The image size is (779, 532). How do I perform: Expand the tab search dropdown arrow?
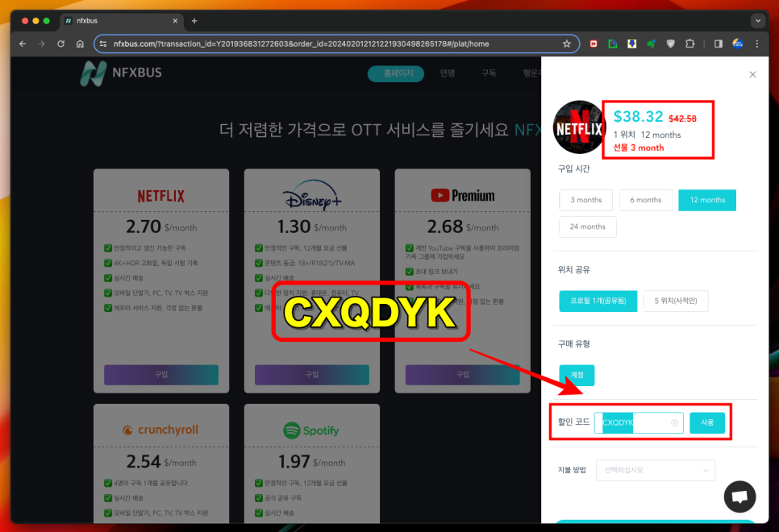click(758, 21)
